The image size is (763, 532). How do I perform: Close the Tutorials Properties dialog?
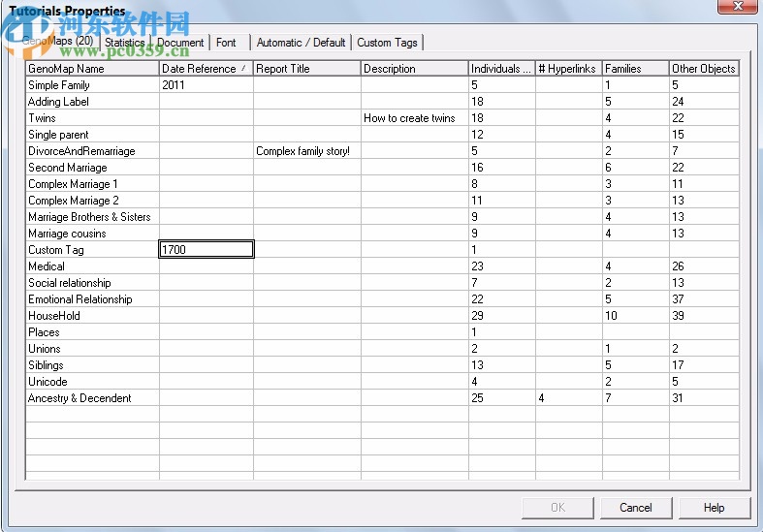tap(738, 7)
